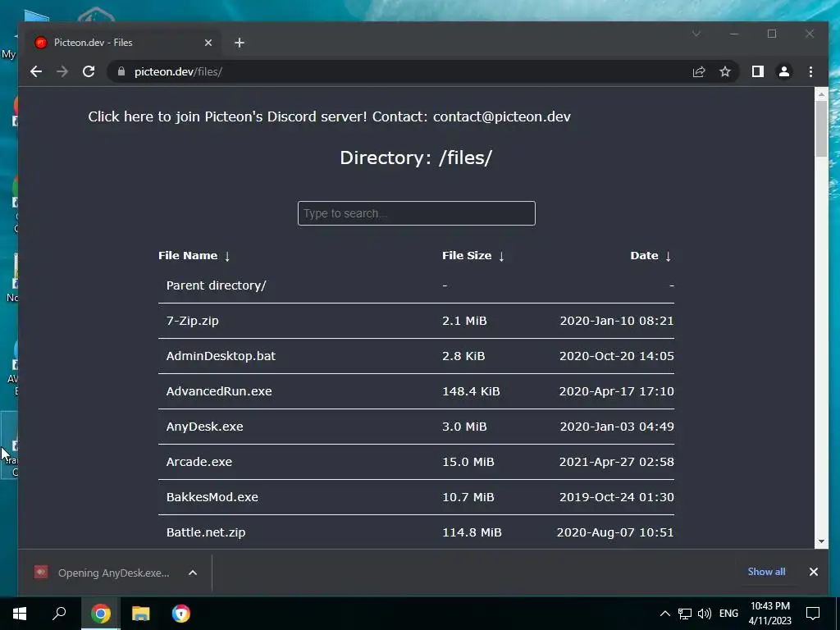840x630 pixels.
Task: Bookmark this page with the star icon
Action: 725,72
